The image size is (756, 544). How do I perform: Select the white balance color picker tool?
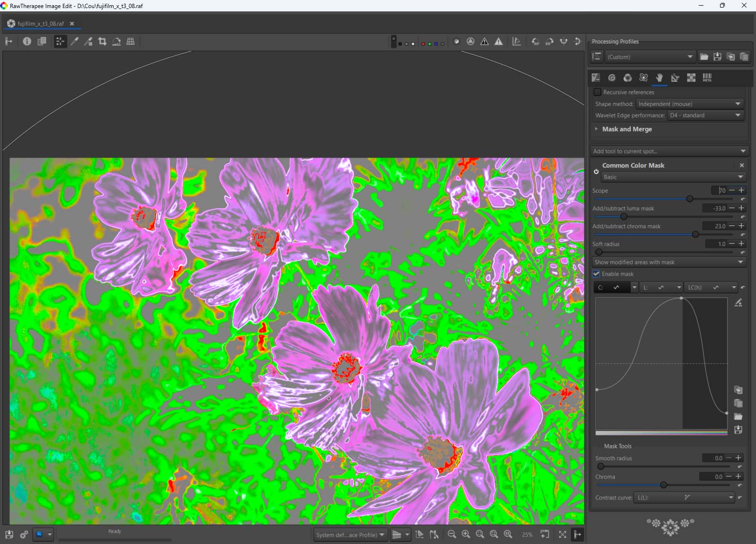click(x=74, y=42)
